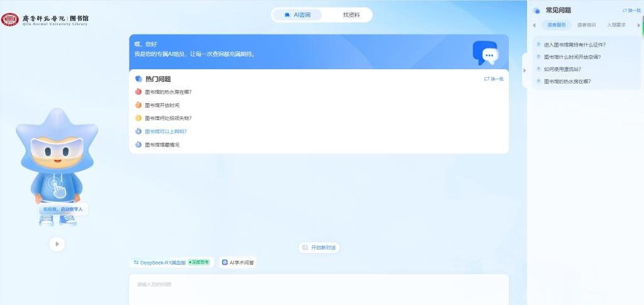Switch to the 找资料 tab
This screenshot has width=644, height=305.
click(351, 14)
